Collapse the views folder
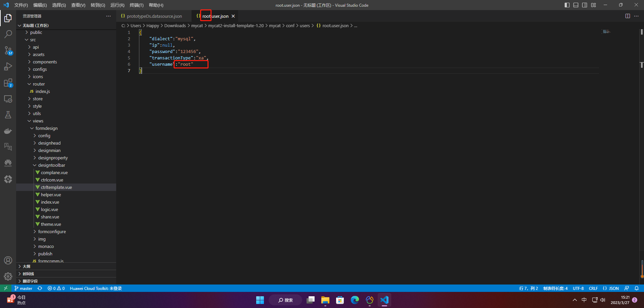The width and height of the screenshot is (644, 308). coord(66,121)
